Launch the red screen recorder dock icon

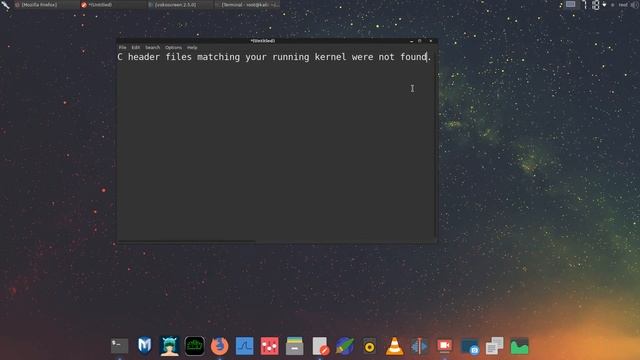[444, 346]
